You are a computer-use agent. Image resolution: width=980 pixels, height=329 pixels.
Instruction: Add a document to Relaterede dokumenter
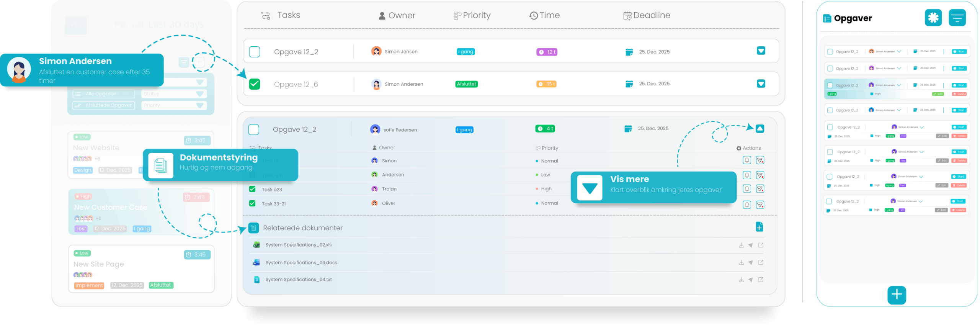pos(759,227)
